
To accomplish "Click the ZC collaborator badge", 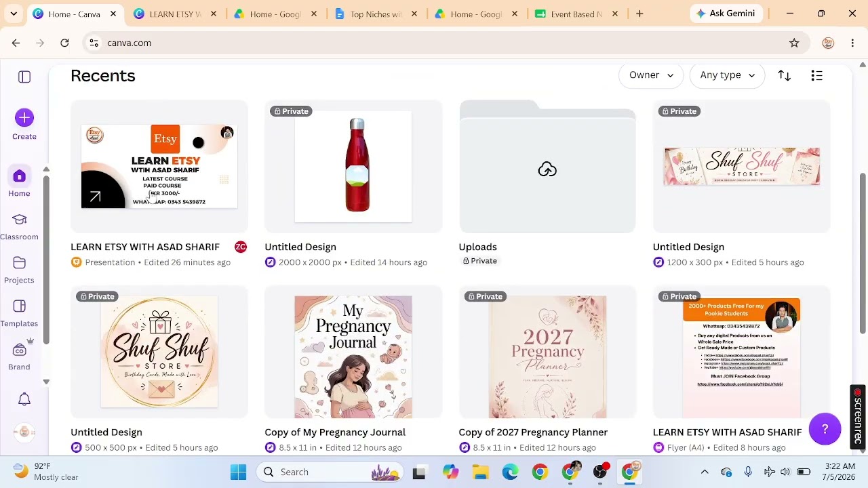I will coord(240,247).
